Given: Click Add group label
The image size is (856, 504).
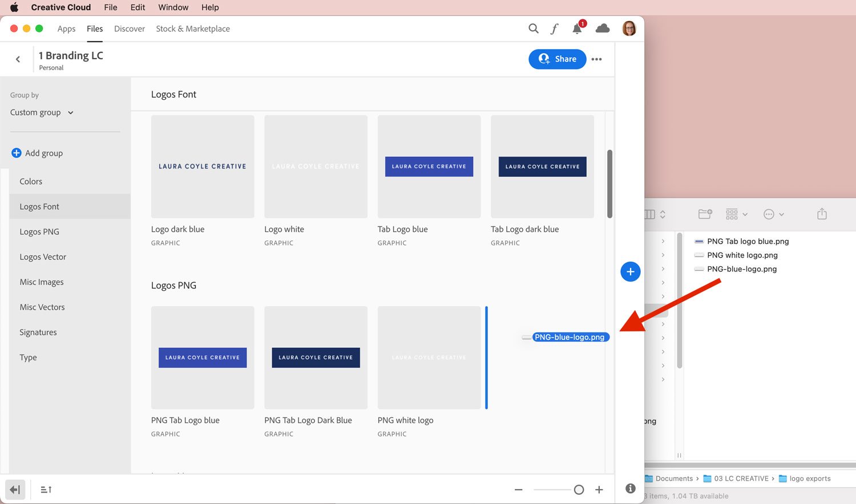Looking at the screenshot, I should 44,153.
